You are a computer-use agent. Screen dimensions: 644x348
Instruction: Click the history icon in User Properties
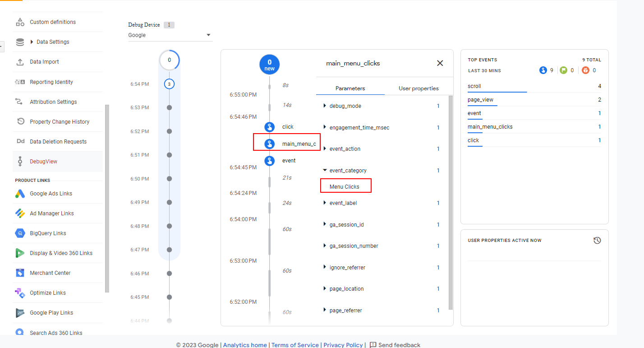coord(597,241)
